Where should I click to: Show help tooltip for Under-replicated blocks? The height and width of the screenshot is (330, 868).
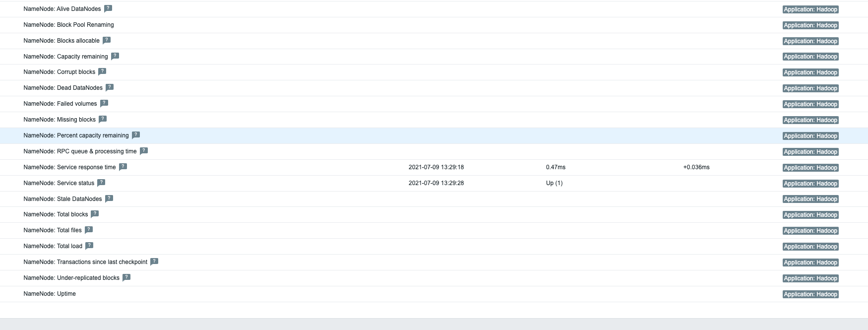click(x=126, y=277)
